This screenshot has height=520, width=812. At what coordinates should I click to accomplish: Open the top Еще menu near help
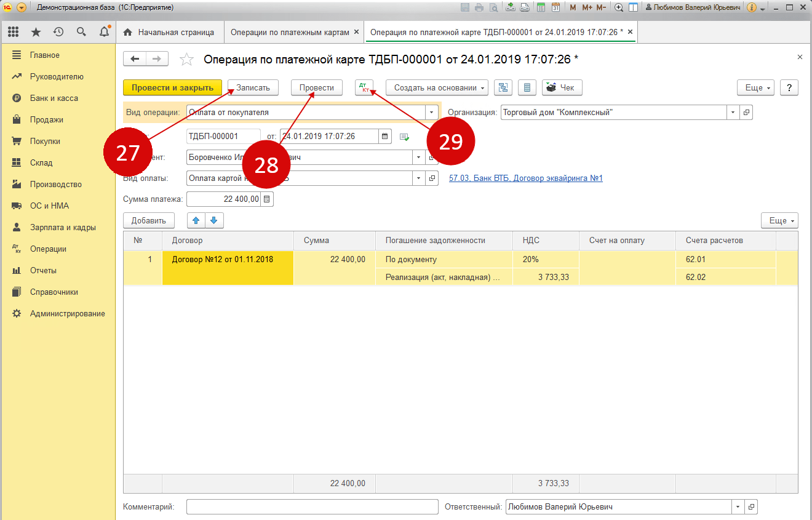pyautogui.click(x=755, y=87)
